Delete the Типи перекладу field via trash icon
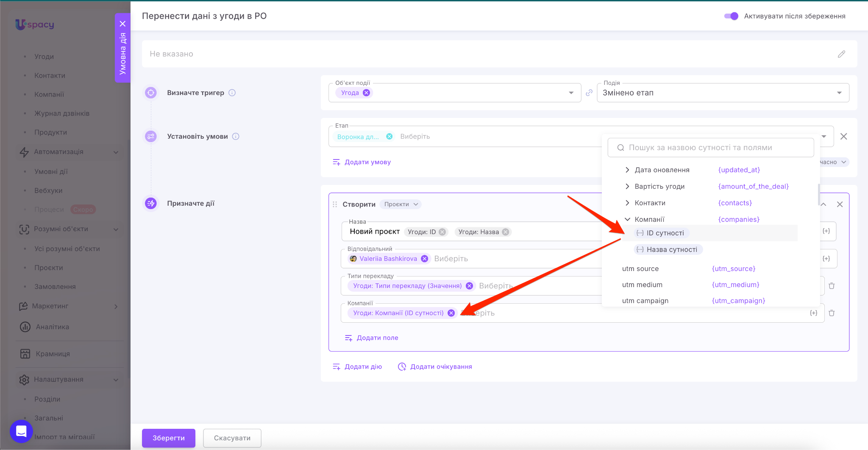The image size is (868, 450). coord(832,286)
